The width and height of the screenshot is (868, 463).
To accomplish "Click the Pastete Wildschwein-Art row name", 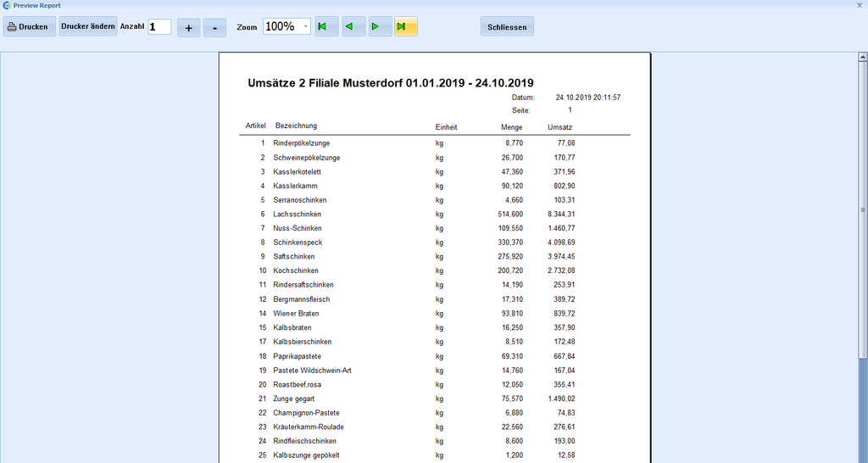I will (x=312, y=371).
